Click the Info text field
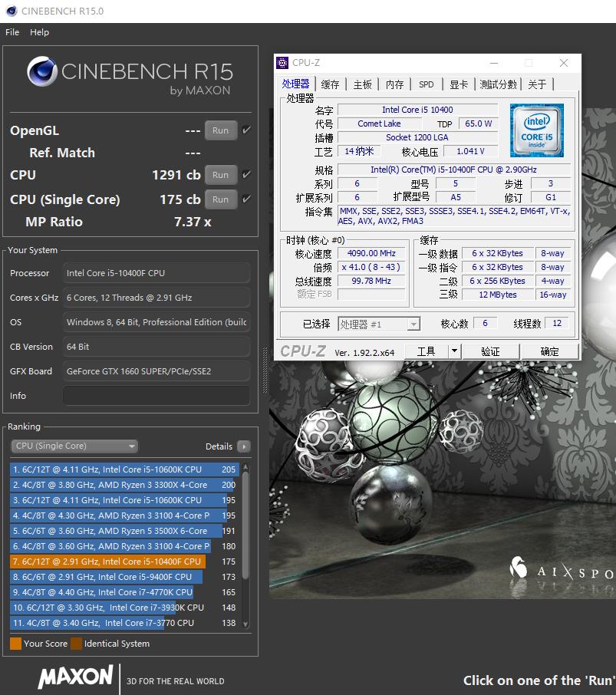The width and height of the screenshot is (616, 695). (156, 396)
